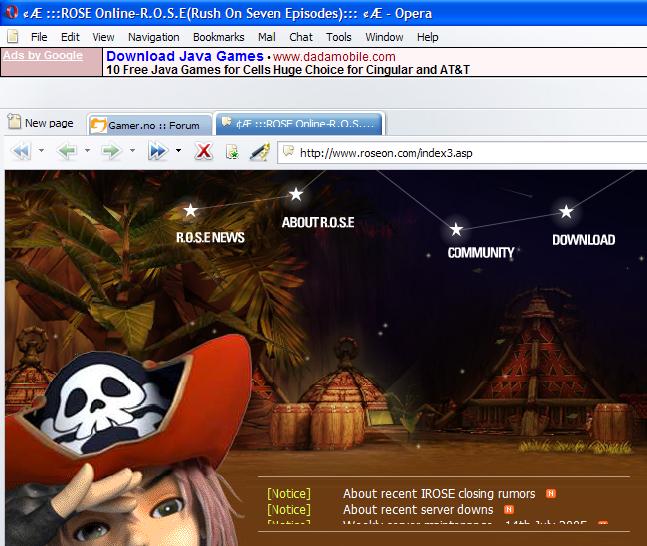Click the star above COMMUNITY
This screenshot has height=546, width=647.
click(x=456, y=229)
